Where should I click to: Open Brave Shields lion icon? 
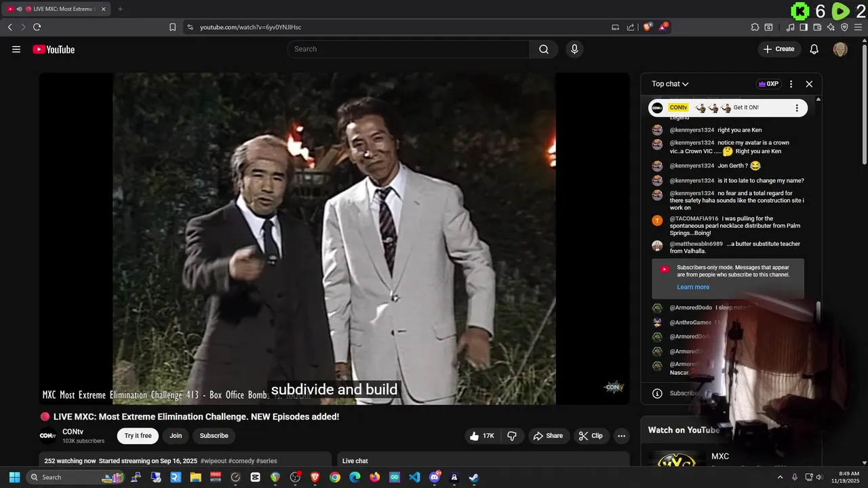[x=648, y=27]
